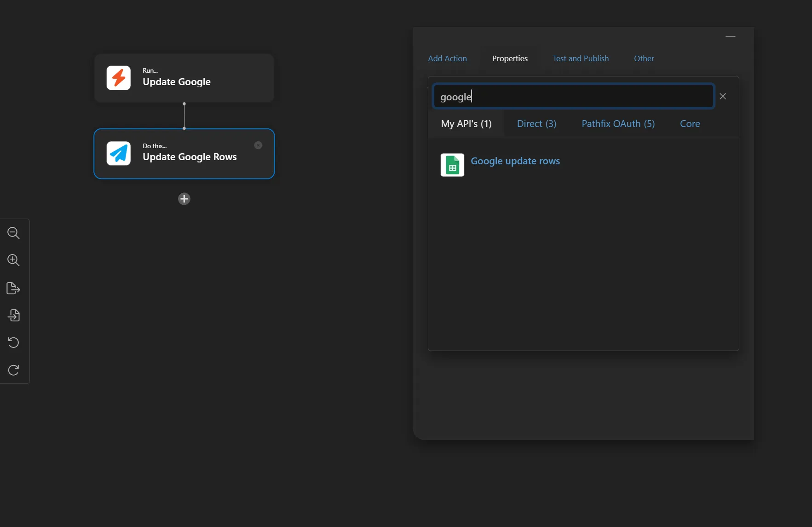Click the zoom in magnifier icon
Screen dimensions: 812x527
click(13, 260)
